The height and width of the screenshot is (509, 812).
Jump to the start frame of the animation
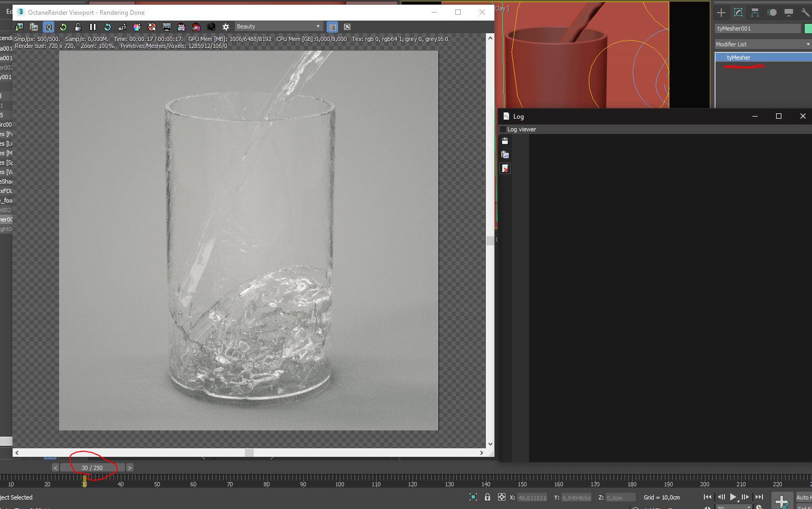coord(708,497)
